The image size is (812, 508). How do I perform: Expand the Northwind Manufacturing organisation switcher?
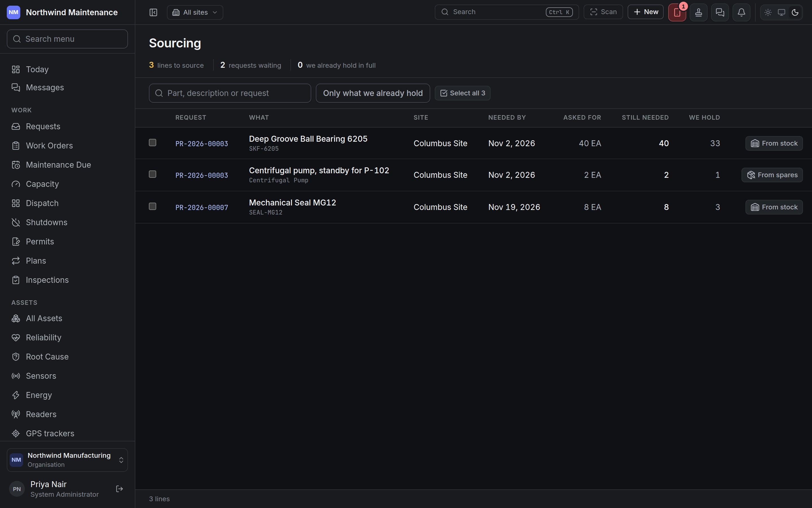67,460
